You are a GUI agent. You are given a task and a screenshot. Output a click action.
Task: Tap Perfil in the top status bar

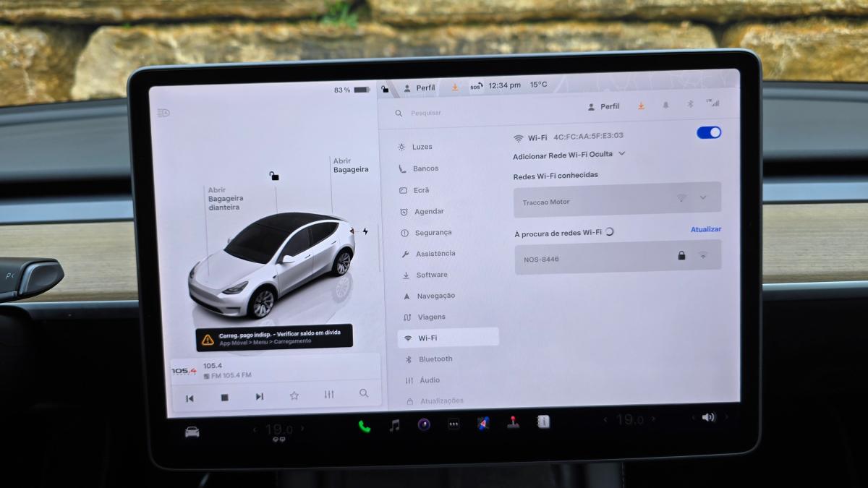420,88
